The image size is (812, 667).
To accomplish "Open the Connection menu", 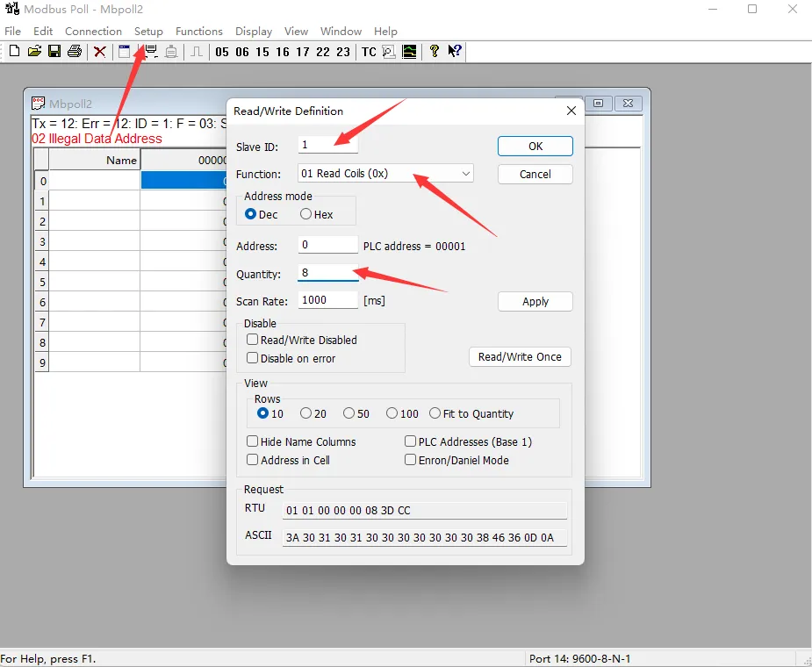I will [x=93, y=31].
